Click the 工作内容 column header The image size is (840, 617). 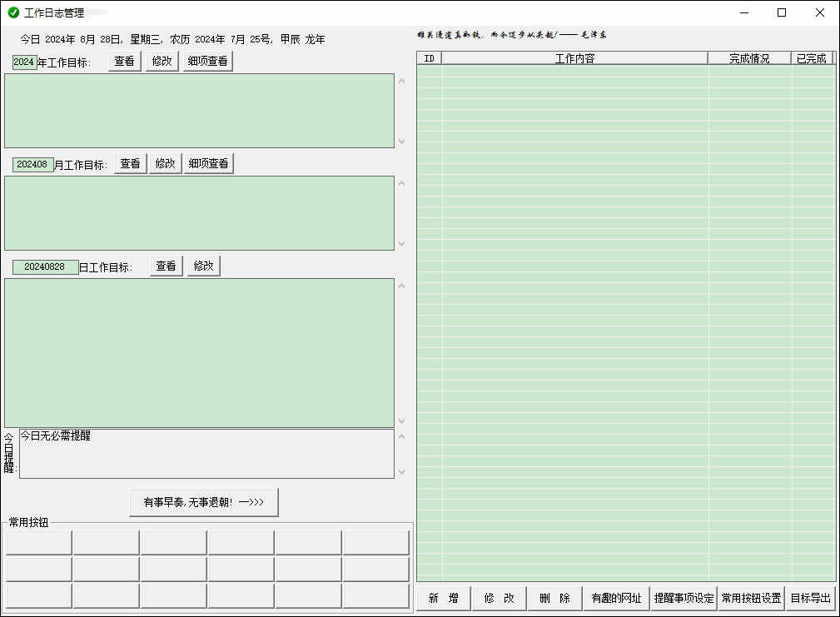(574, 57)
